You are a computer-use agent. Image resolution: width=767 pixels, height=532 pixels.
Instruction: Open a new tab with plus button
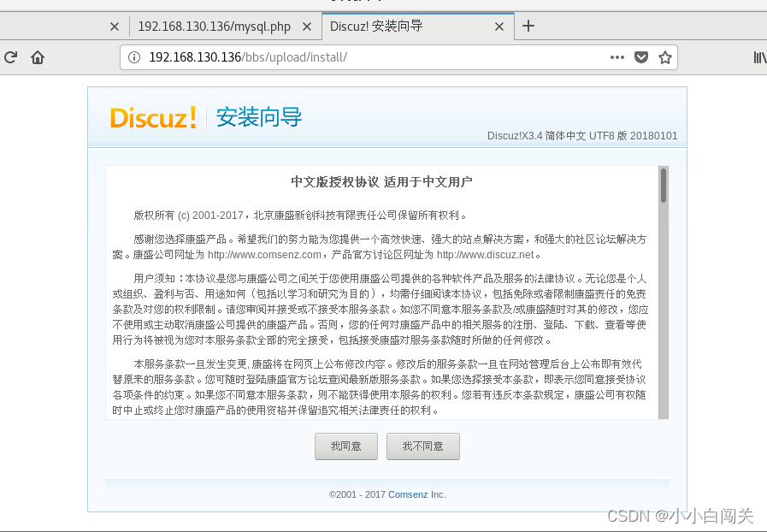pos(528,26)
